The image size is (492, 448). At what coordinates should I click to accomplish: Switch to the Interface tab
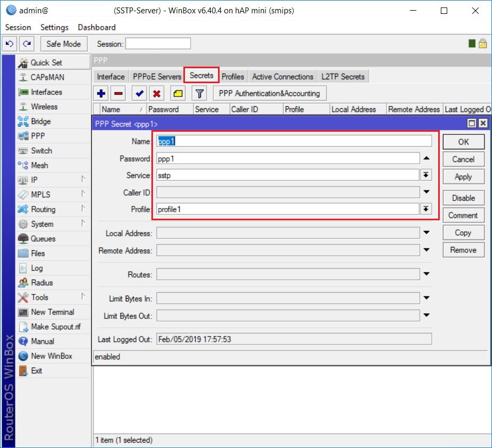pyautogui.click(x=111, y=77)
